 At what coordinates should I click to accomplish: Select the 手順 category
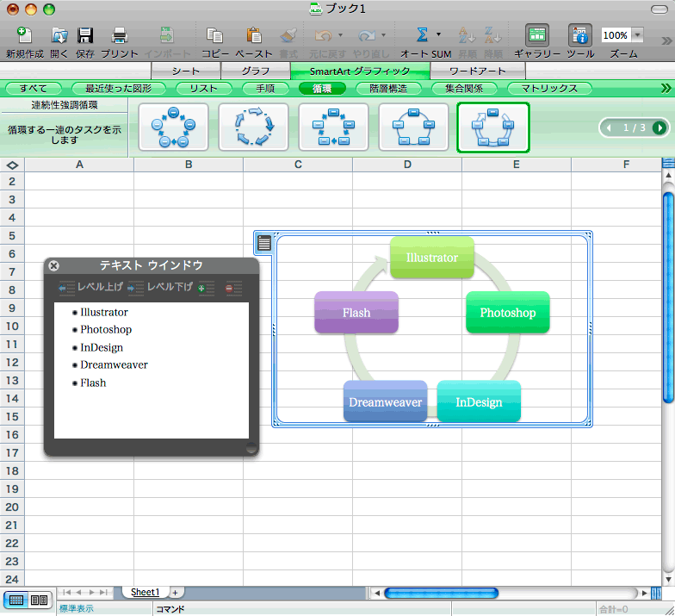(265, 88)
